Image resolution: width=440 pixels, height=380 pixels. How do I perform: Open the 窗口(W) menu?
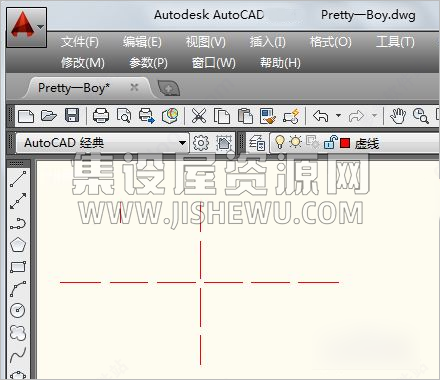[214, 63]
